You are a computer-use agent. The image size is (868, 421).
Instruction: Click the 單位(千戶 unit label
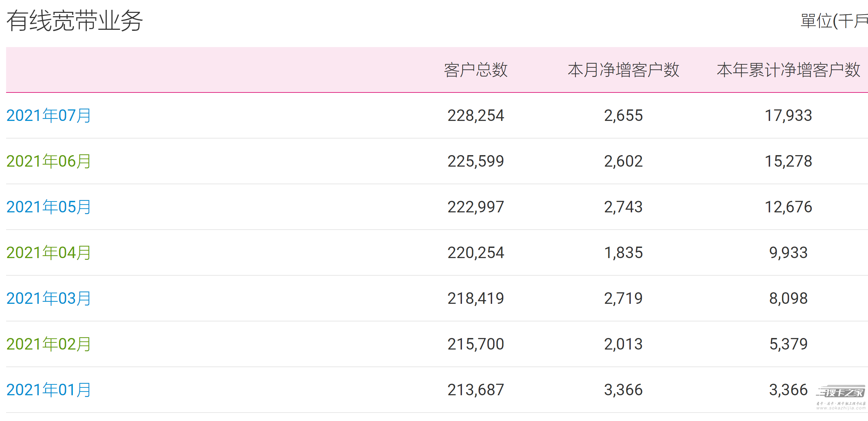click(x=834, y=21)
